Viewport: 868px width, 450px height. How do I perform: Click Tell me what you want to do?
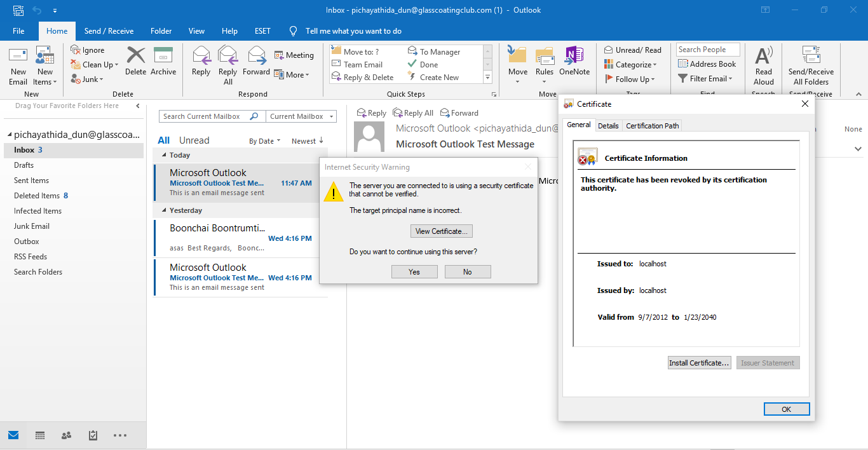[353, 31]
